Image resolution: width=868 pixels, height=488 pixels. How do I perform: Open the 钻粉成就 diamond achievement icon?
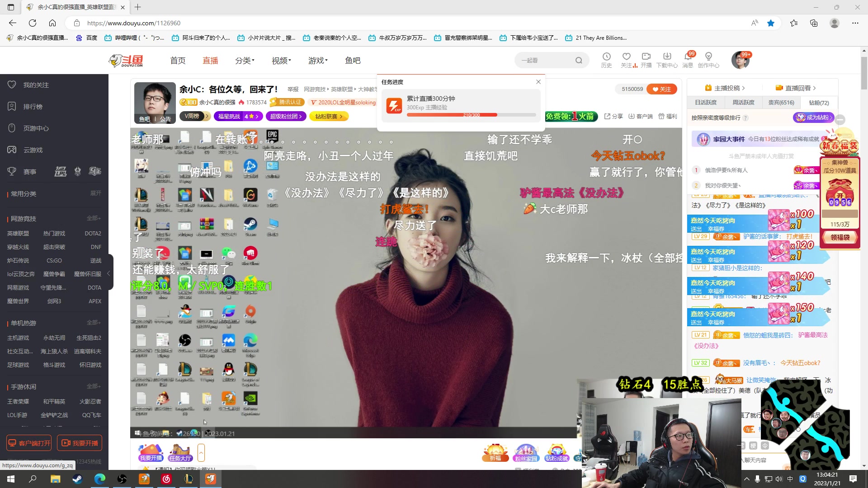pos(557,451)
